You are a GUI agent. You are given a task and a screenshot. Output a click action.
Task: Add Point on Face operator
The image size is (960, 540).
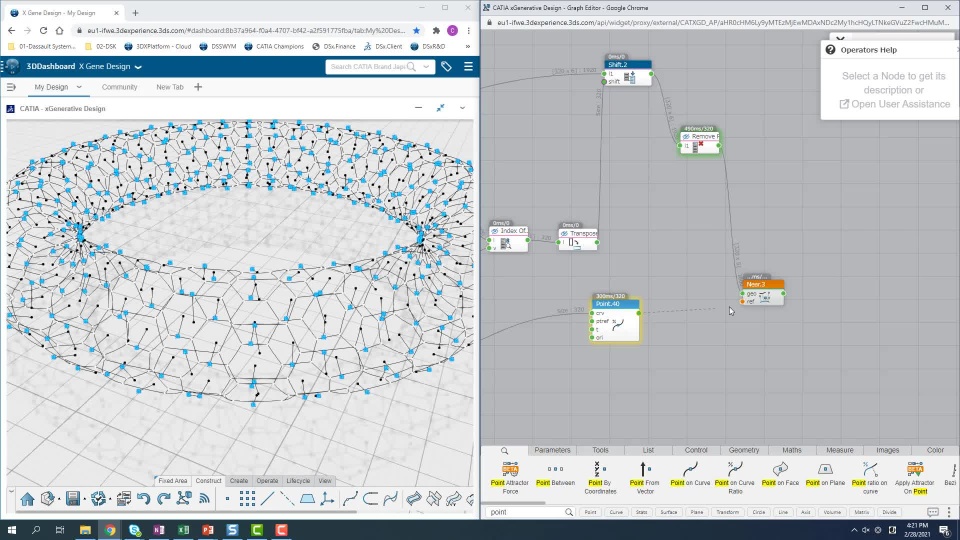coord(780,475)
